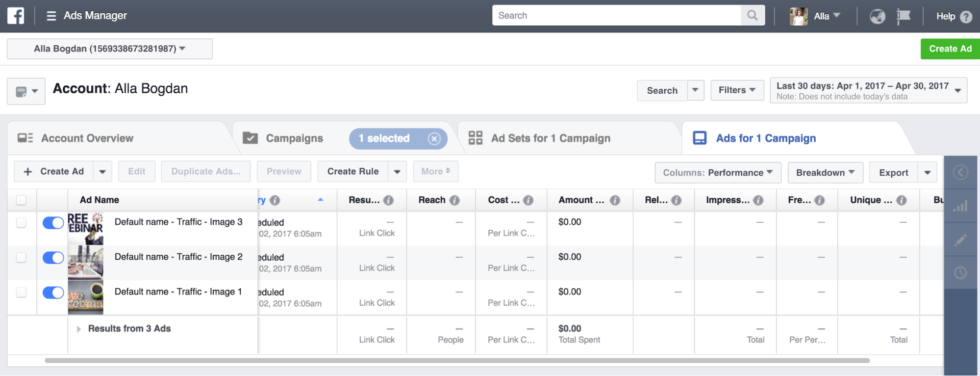980x376 pixels.
Task: Open the Columns: Performance dropdown
Action: click(718, 173)
